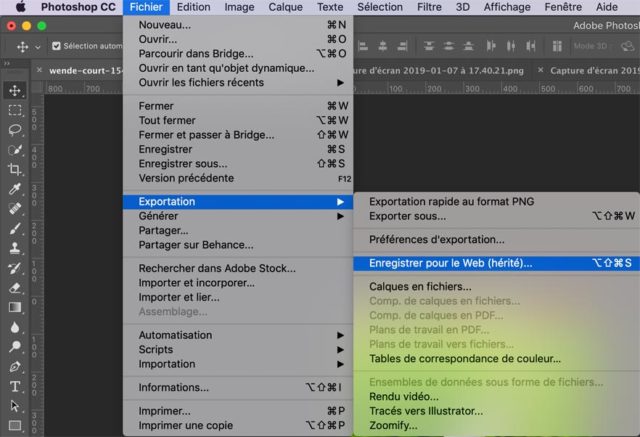Screen dimensions: 640x437
Task: Expand the Importation submenu
Action: tap(238, 364)
